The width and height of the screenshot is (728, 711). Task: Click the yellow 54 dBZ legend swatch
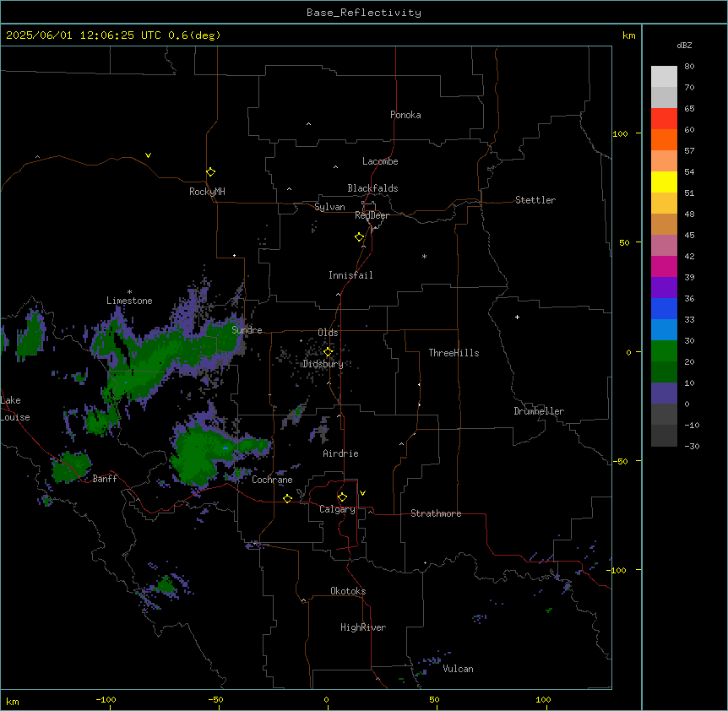(664, 182)
